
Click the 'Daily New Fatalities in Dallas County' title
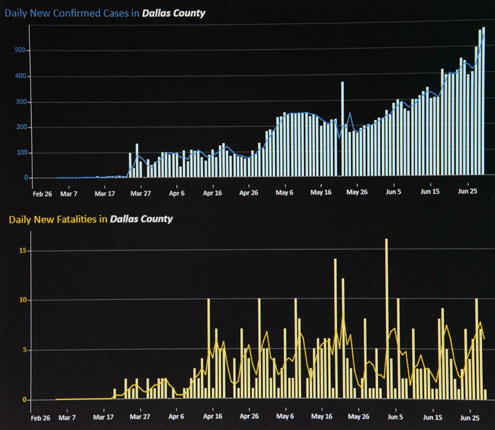[91, 219]
